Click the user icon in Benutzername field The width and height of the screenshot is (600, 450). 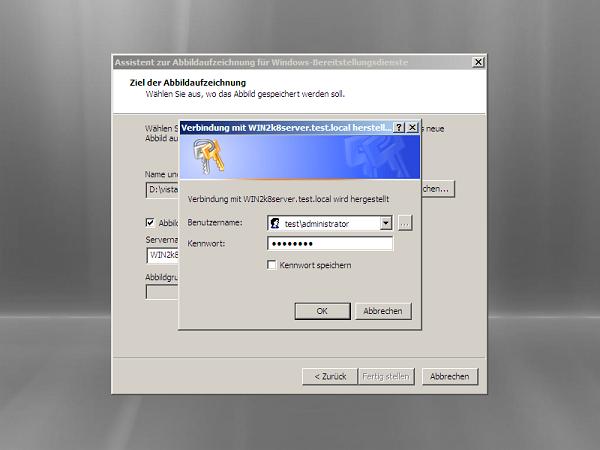pos(275,223)
